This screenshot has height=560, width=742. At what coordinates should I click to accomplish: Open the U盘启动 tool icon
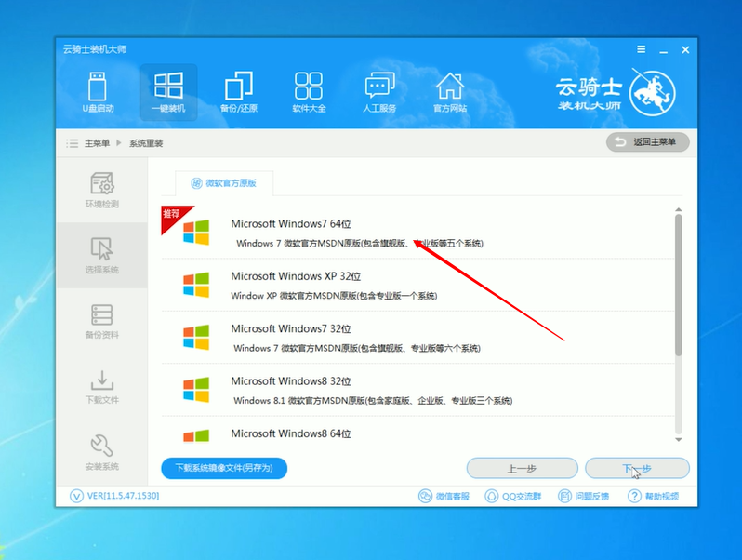(x=98, y=92)
